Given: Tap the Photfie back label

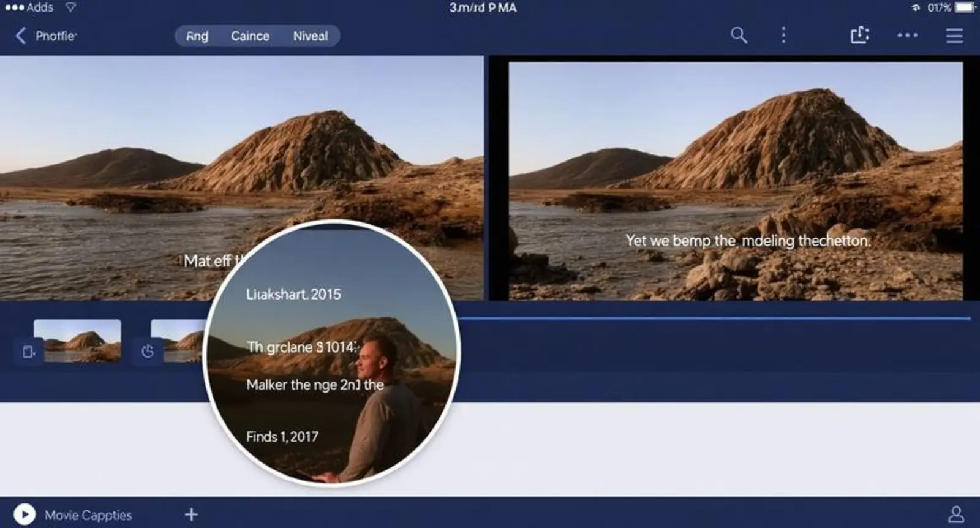Looking at the screenshot, I should point(56,36).
